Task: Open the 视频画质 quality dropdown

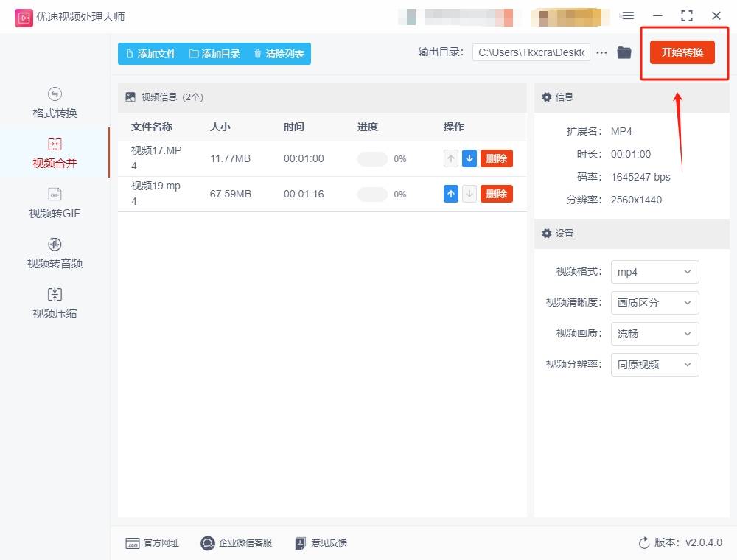Action: 654,334
